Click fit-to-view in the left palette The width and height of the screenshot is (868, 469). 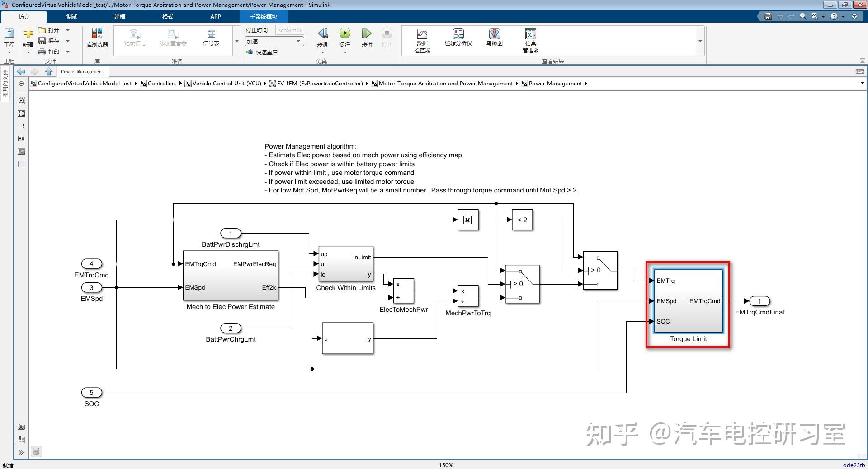[x=21, y=113]
